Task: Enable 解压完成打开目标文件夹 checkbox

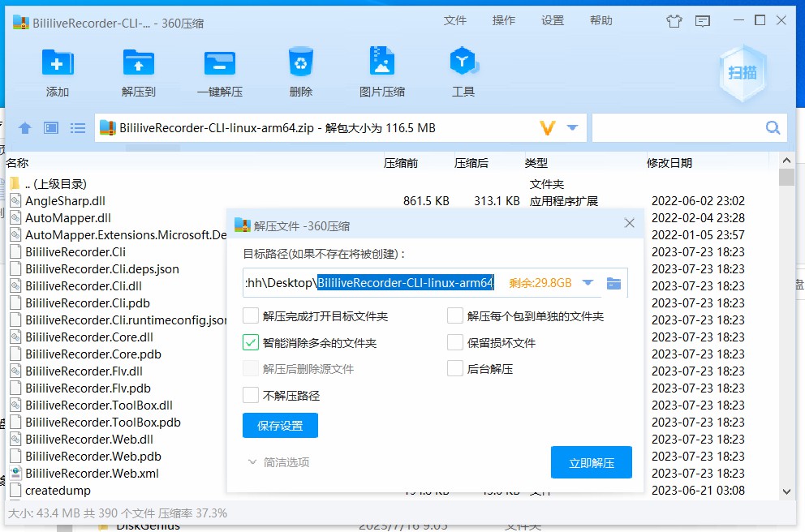Action: click(x=251, y=315)
